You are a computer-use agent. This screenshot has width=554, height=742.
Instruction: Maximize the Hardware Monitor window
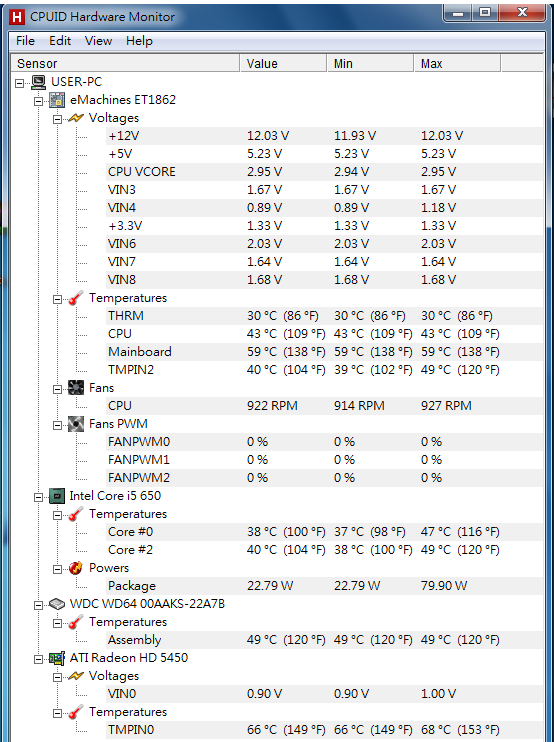pyautogui.click(x=484, y=12)
